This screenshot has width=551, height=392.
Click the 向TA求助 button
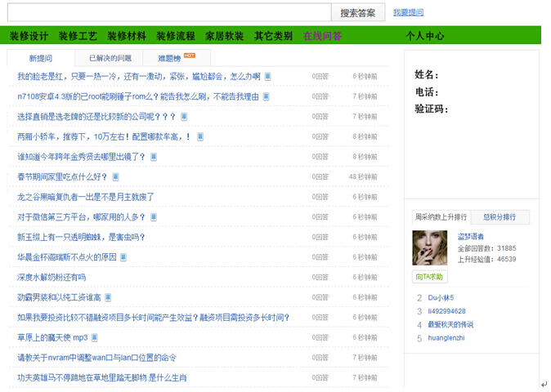pyautogui.click(x=430, y=277)
